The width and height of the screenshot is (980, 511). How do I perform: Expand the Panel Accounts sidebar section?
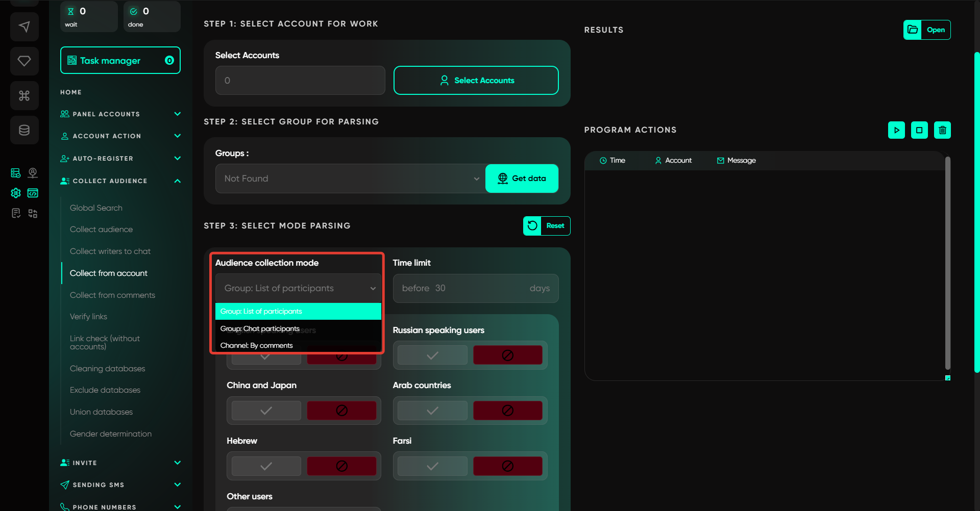pos(177,114)
